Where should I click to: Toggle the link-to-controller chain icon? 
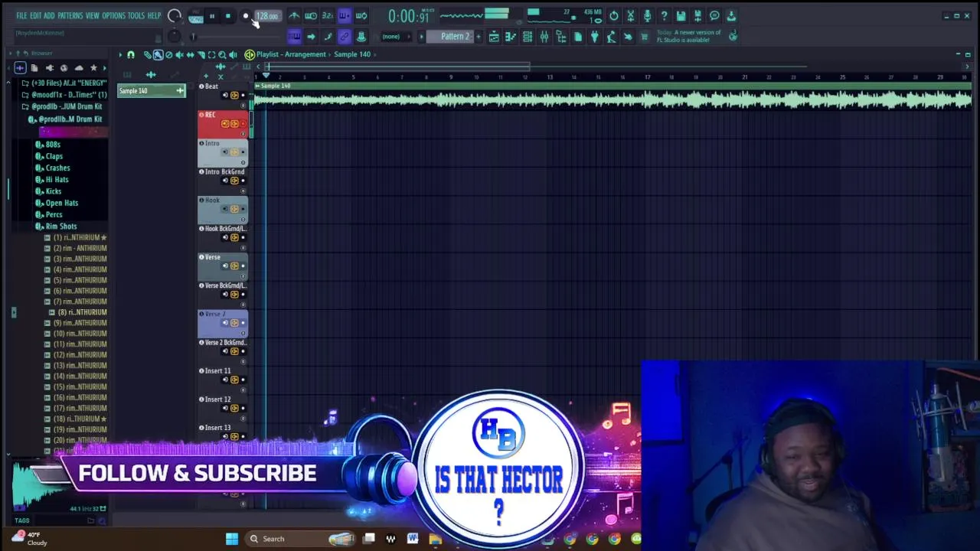(345, 37)
